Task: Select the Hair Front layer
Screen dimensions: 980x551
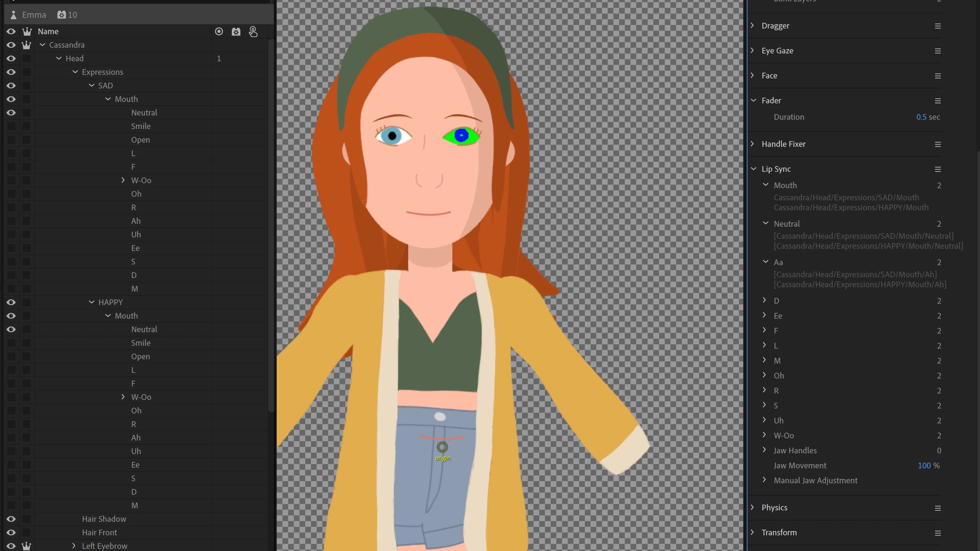Action: [x=99, y=532]
